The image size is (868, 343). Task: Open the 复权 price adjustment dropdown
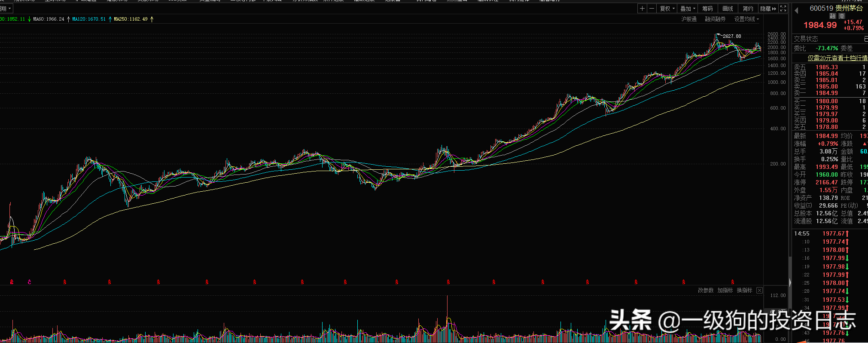pyautogui.click(x=667, y=9)
